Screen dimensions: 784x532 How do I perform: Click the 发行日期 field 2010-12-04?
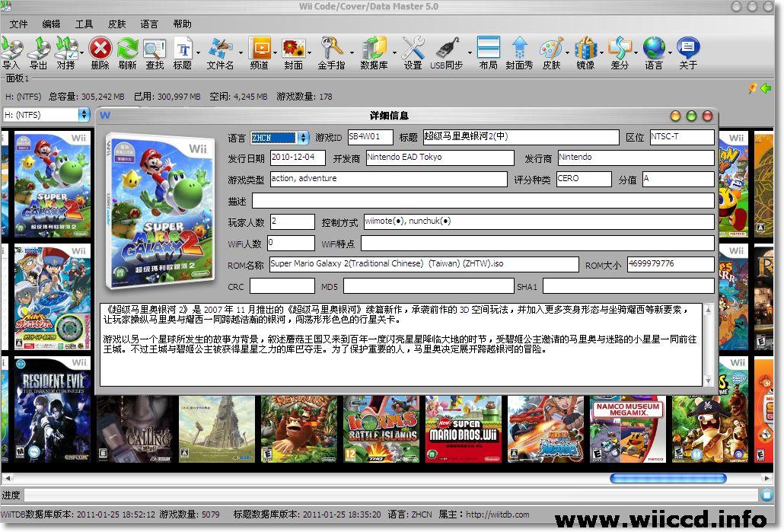pyautogui.click(x=298, y=158)
